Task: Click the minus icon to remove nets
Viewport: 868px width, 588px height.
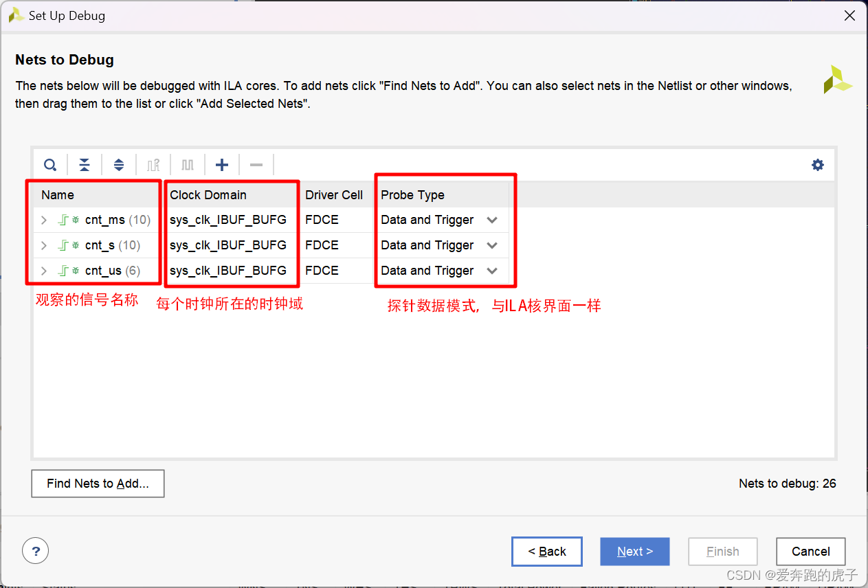Action: coord(256,165)
